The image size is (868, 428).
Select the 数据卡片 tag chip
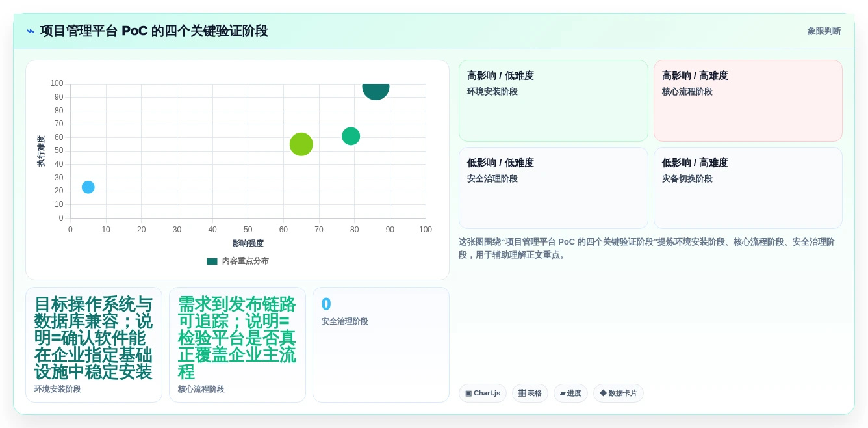coord(619,393)
